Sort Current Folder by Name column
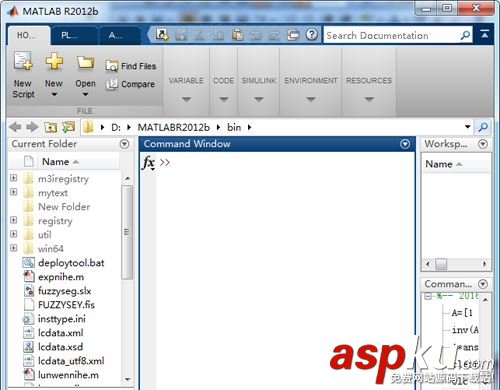The image size is (500, 390). [x=60, y=162]
